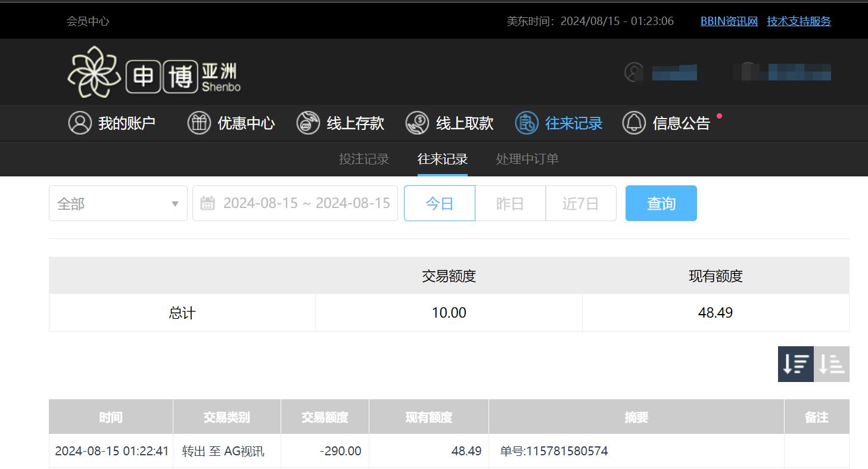This screenshot has width=868, height=469.
Task: Switch to the 处理中订单 tab
Action: pos(525,159)
